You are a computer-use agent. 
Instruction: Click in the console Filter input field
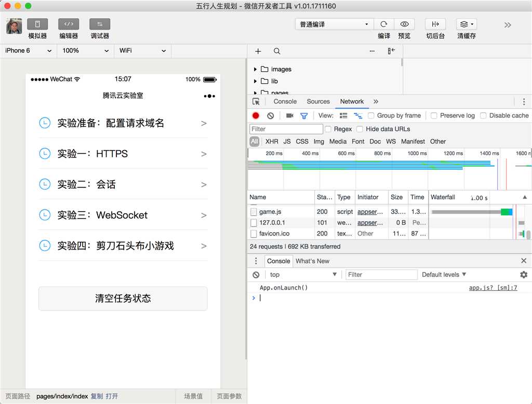tap(381, 275)
